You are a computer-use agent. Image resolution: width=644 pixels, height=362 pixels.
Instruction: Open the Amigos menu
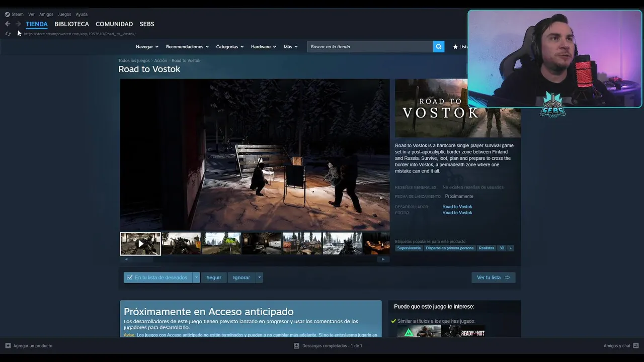(x=46, y=14)
